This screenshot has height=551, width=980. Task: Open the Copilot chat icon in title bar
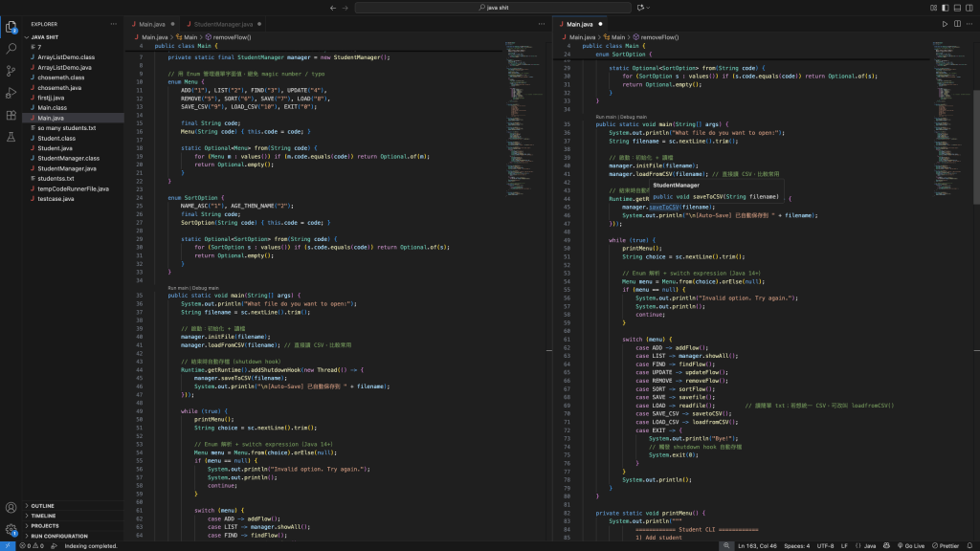click(x=640, y=8)
